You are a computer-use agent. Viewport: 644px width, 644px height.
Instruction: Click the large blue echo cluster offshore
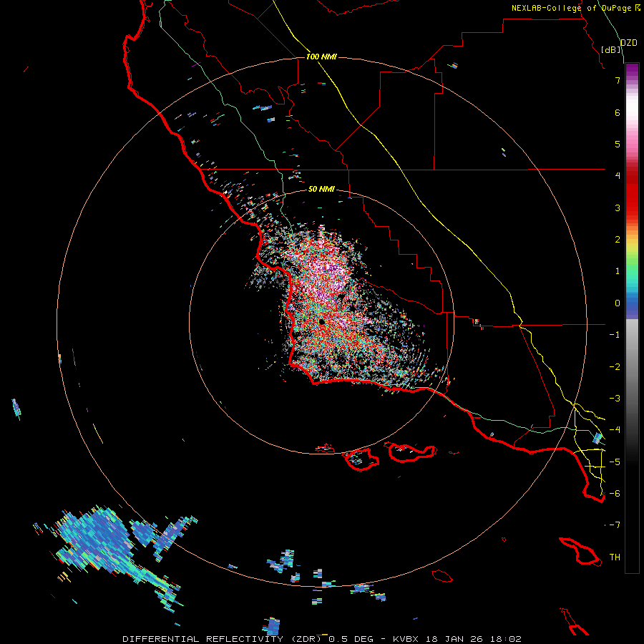pos(97,538)
